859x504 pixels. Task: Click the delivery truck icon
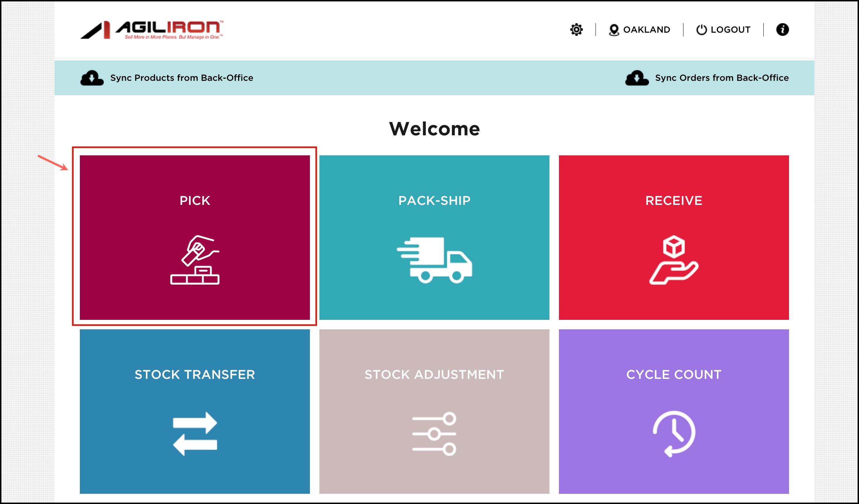[434, 260]
